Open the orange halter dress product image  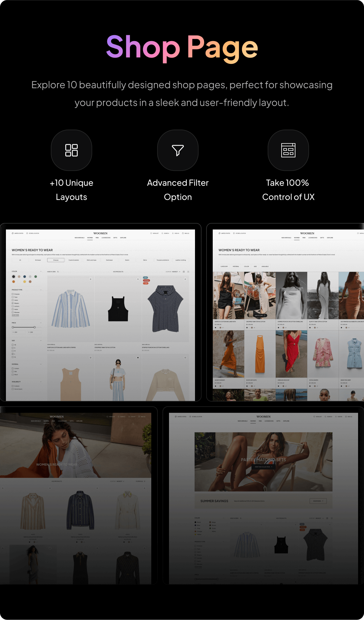click(x=260, y=354)
